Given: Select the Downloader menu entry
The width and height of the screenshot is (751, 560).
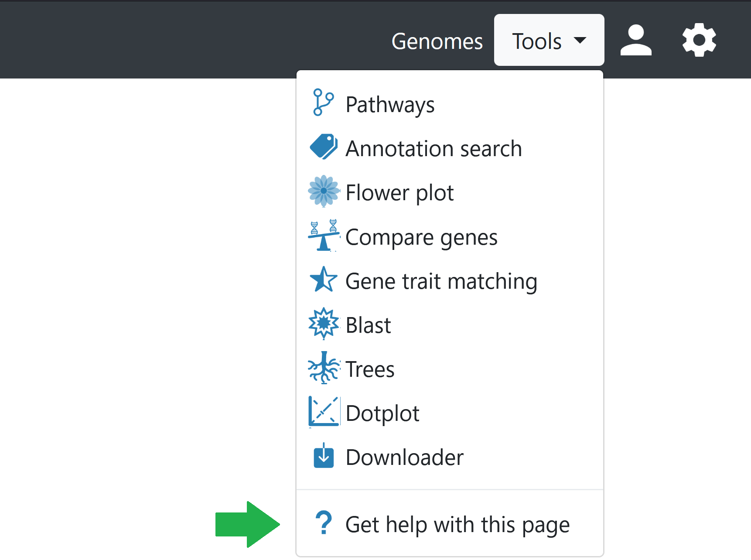Looking at the screenshot, I should pos(404,458).
